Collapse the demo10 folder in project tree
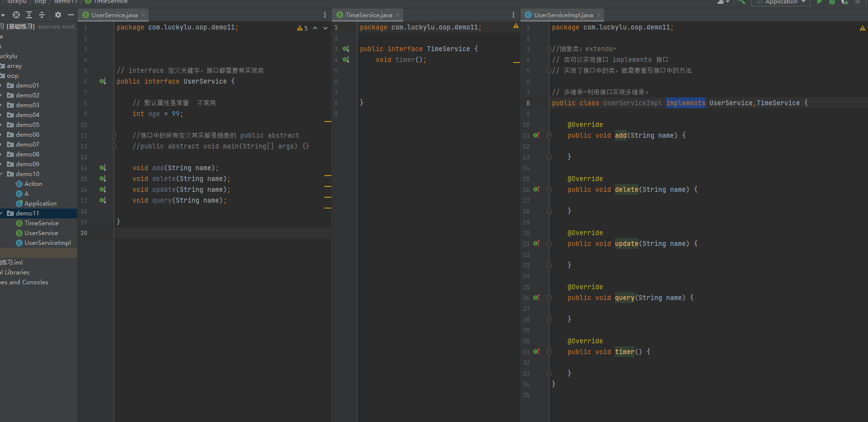868x422 pixels. tap(2, 174)
